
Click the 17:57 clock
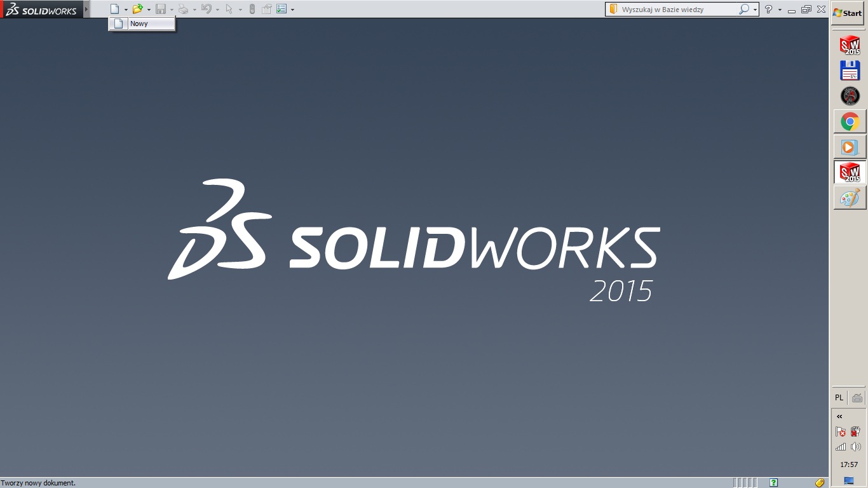[x=849, y=464]
